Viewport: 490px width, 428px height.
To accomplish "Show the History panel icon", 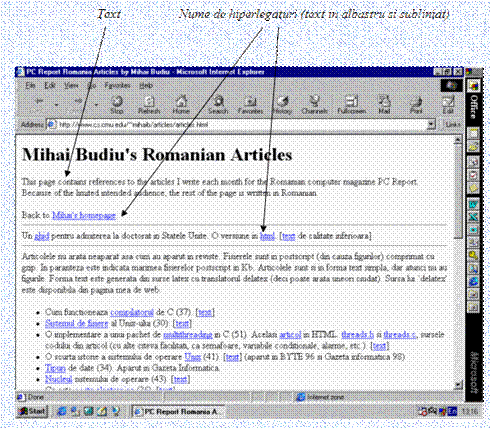I will 282,105.
